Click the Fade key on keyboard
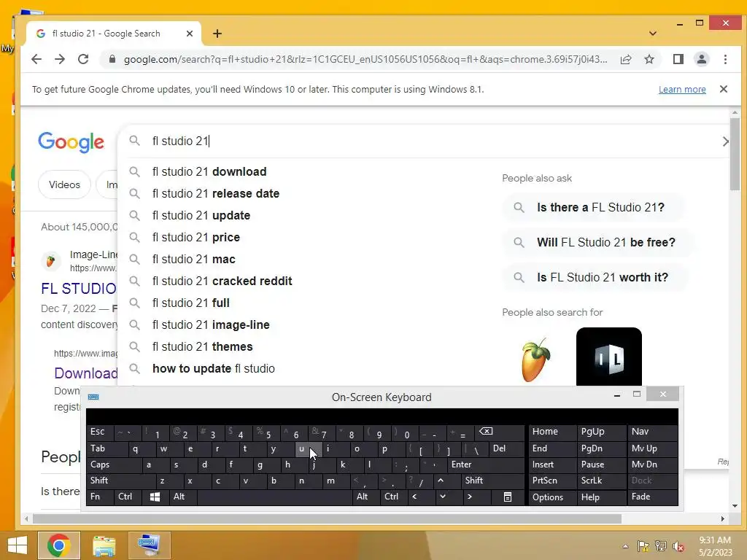 (x=652, y=497)
